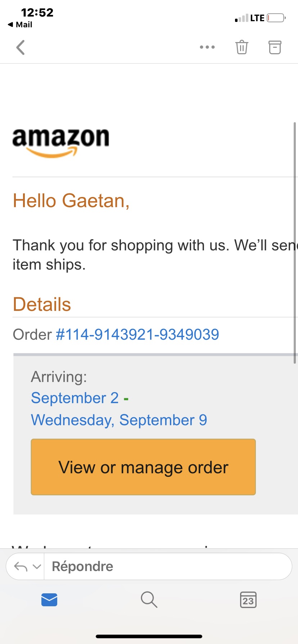Image resolution: width=298 pixels, height=644 pixels.
Task: Tap the battery indicator in status bar
Action: [276, 18]
